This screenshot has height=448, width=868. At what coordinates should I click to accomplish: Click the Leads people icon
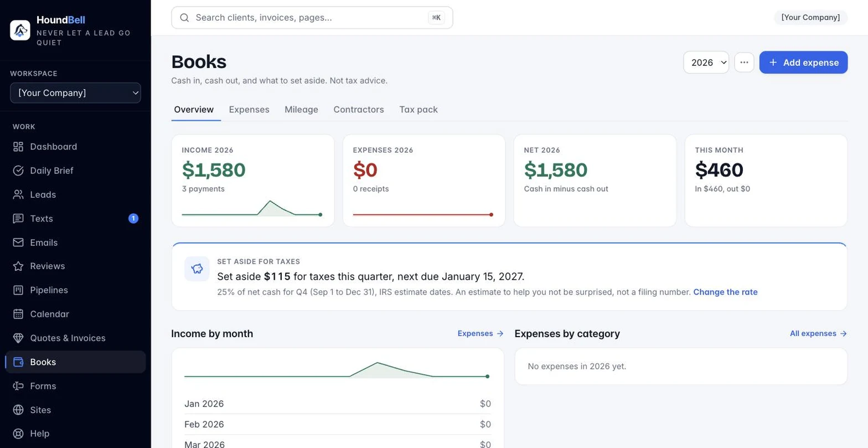point(18,194)
